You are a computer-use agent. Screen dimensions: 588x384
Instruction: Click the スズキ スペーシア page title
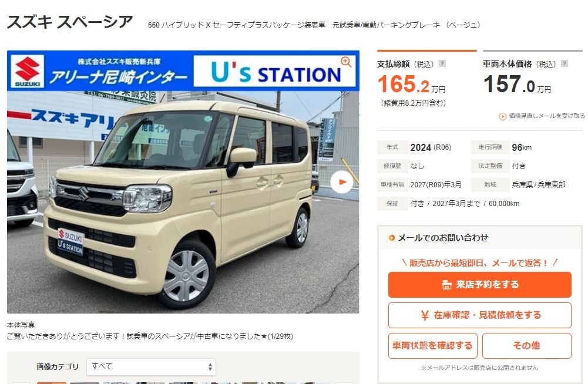click(x=70, y=22)
